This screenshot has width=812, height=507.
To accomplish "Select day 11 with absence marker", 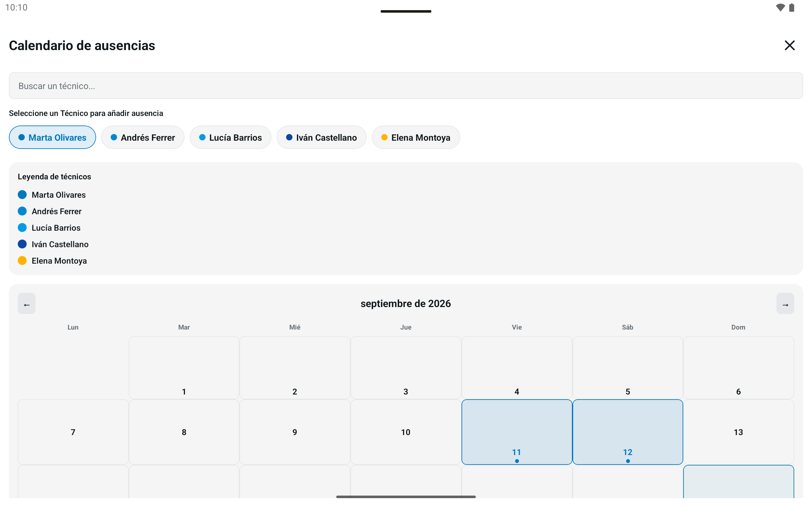I will tap(517, 432).
